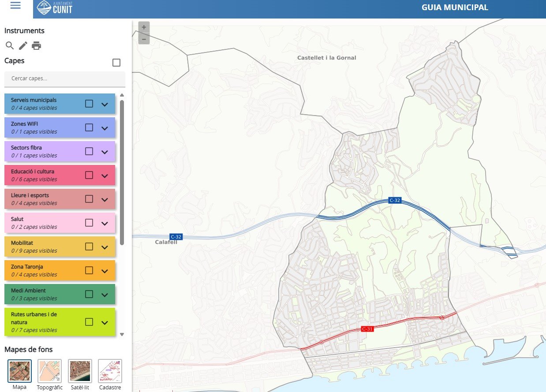The image size is (546, 392).
Task: Click the Calafell map label
Action: click(166, 242)
